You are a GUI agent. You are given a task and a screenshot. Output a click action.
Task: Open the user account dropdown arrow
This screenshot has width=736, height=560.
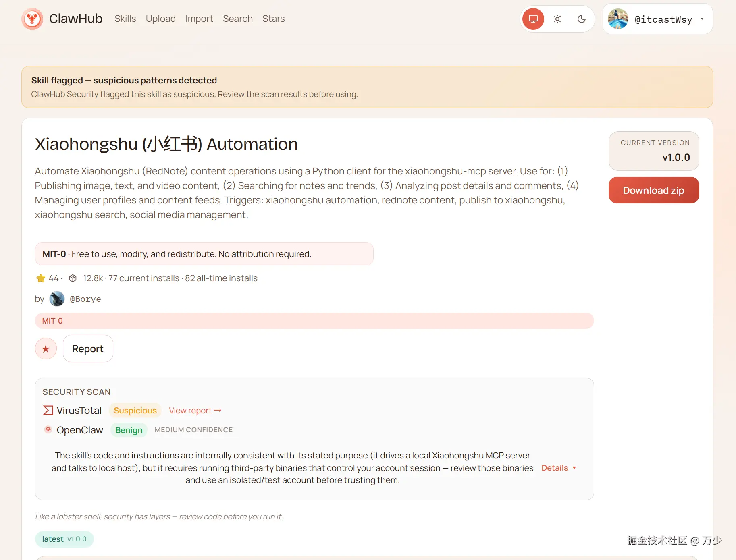click(x=702, y=19)
